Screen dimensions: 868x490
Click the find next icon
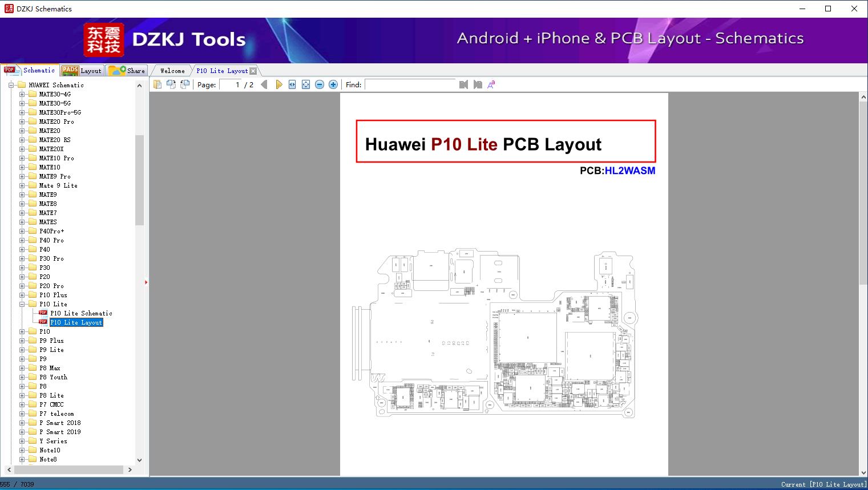[478, 84]
